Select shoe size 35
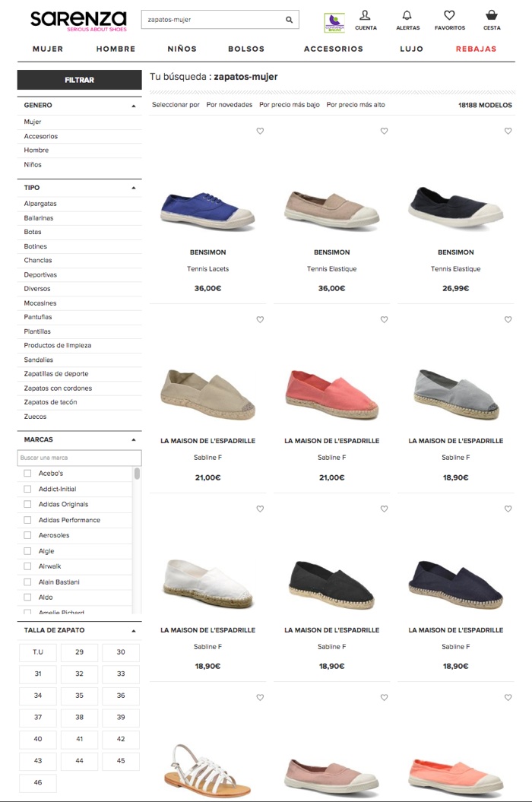532x802 pixels. tap(79, 696)
